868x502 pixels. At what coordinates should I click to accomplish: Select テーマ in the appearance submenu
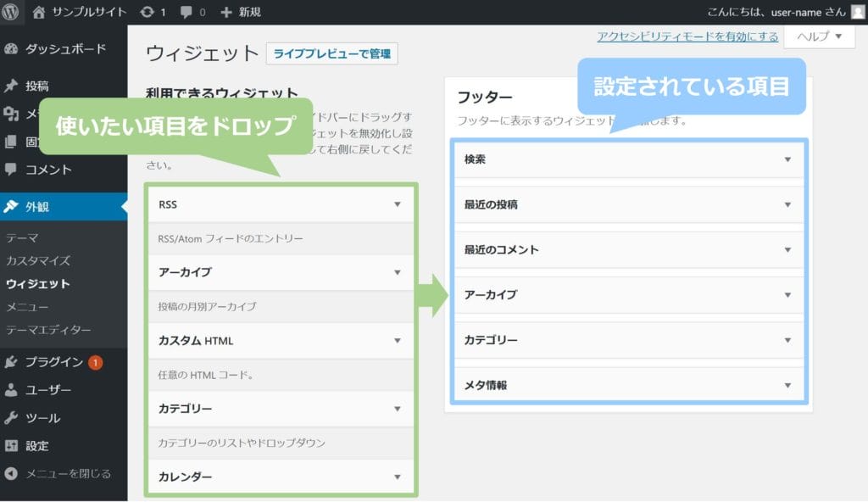pyautogui.click(x=22, y=238)
